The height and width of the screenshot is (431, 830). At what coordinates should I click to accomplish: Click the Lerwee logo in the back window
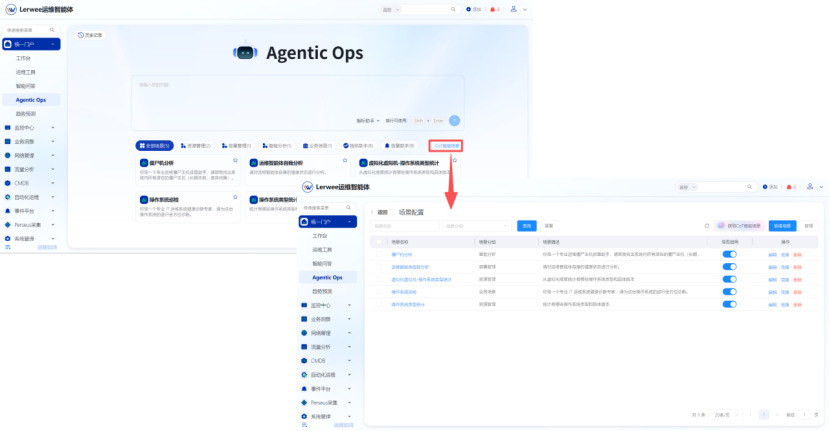pyautogui.click(x=11, y=10)
